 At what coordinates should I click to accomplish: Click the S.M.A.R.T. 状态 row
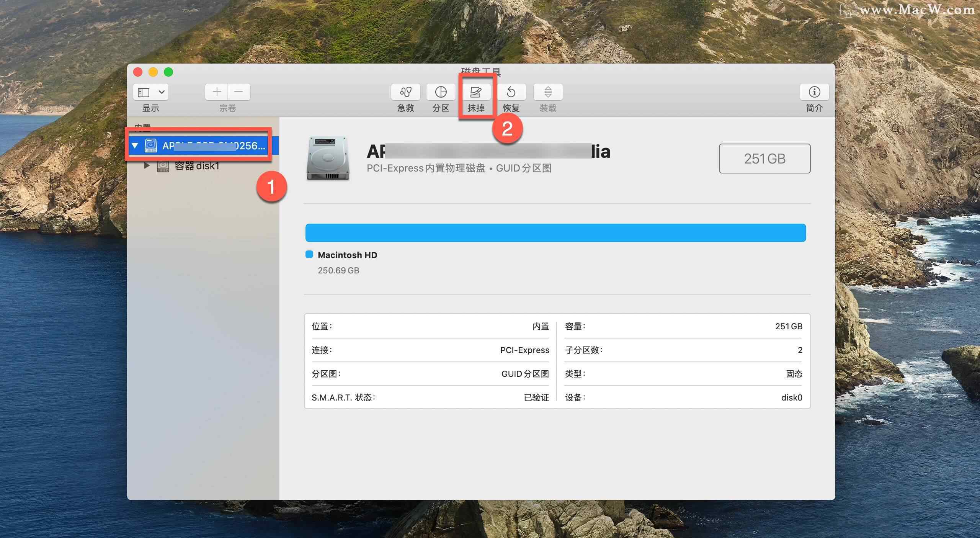(430, 397)
